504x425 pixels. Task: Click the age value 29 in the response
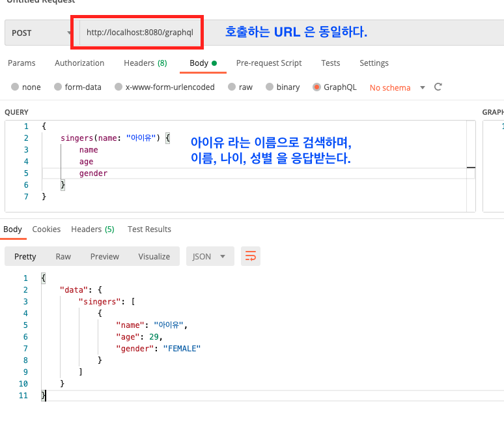pyautogui.click(x=154, y=337)
